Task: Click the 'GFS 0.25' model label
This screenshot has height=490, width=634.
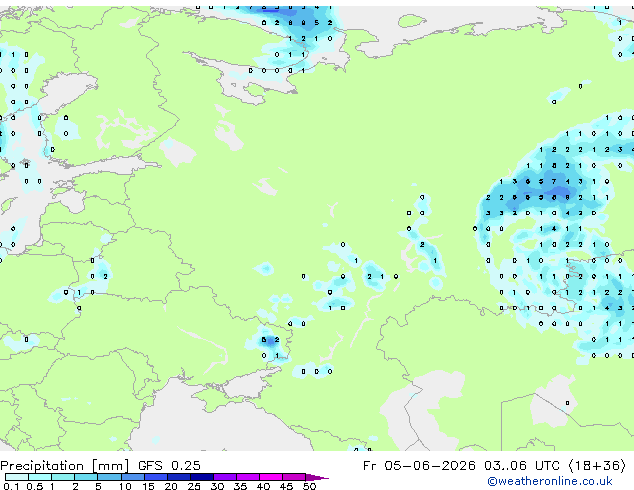Action: point(169,466)
